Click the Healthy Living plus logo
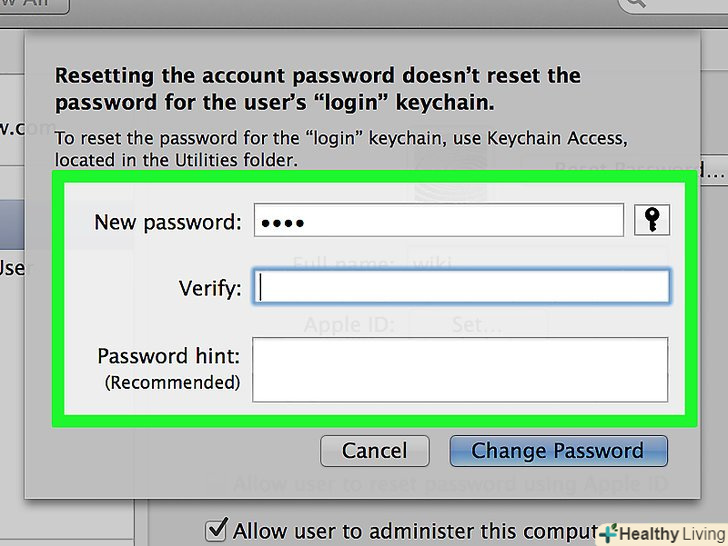 (608, 534)
